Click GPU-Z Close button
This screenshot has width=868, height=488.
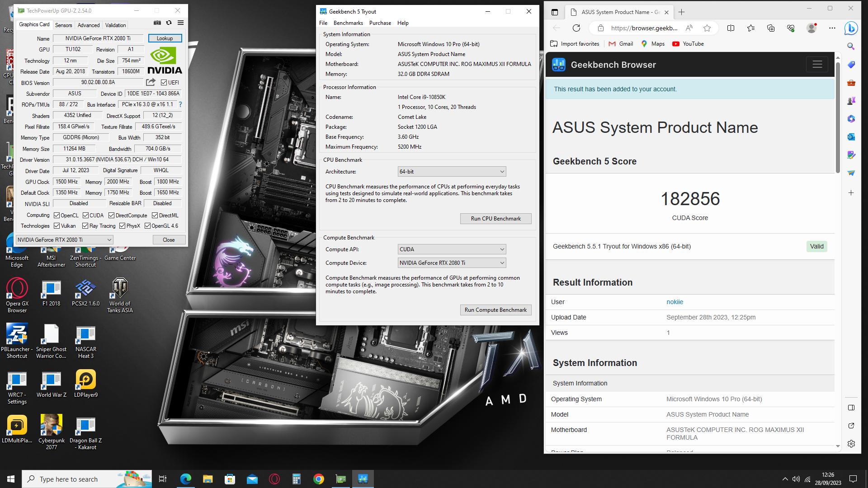click(x=169, y=240)
